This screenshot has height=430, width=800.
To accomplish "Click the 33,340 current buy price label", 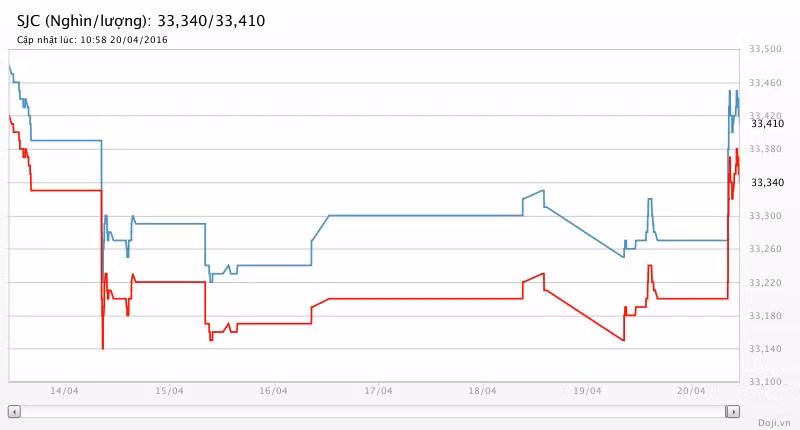I will pyautogui.click(x=767, y=182).
